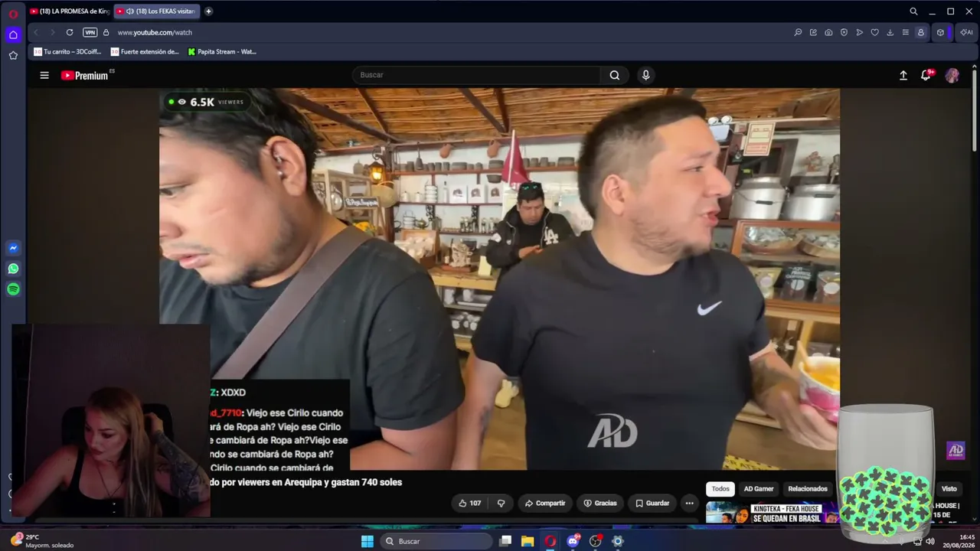The width and height of the screenshot is (980, 551).
Task: Focus the YouTube Buscar search field
Action: (476, 75)
